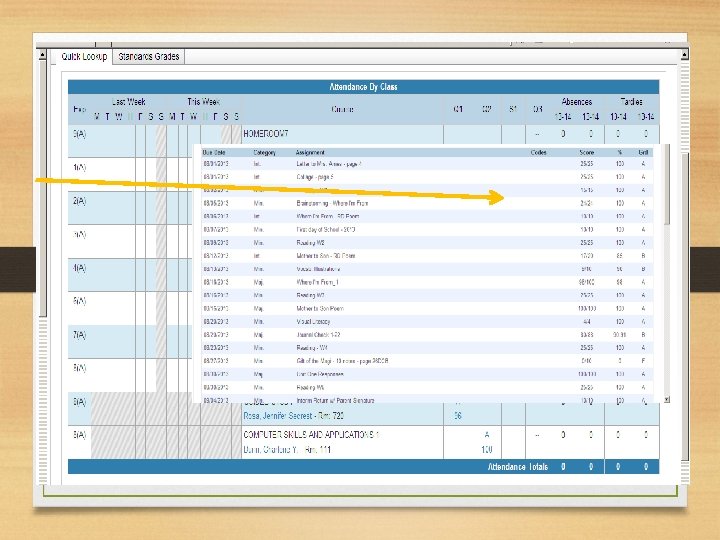
Task: Click the Due Date column header
Action: coord(214,152)
